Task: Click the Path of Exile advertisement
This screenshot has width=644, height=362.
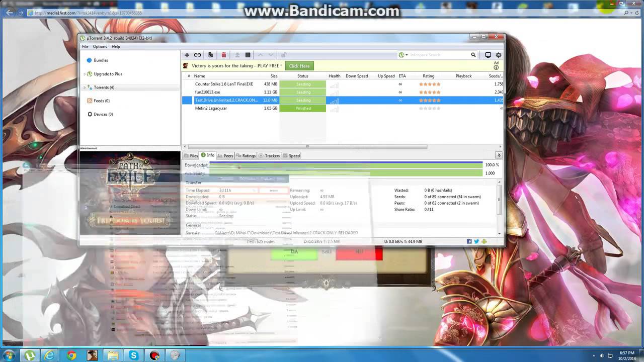Action: pyautogui.click(x=130, y=193)
